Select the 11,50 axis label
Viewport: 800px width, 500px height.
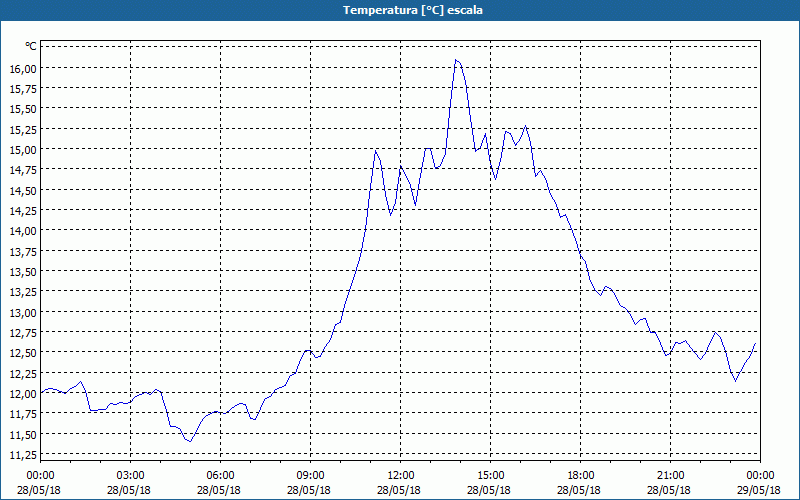23,435
